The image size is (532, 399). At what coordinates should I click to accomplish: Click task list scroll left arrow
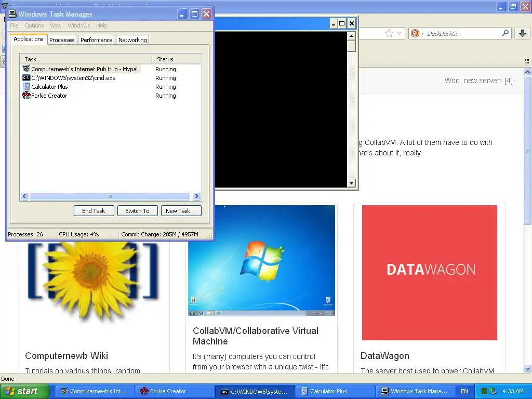click(x=24, y=196)
